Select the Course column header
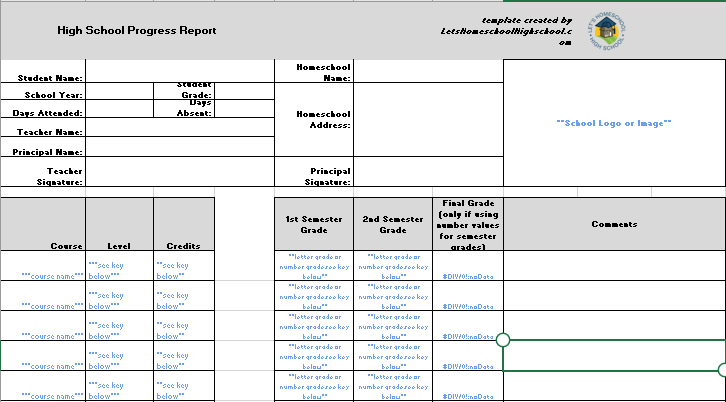 (x=43, y=224)
